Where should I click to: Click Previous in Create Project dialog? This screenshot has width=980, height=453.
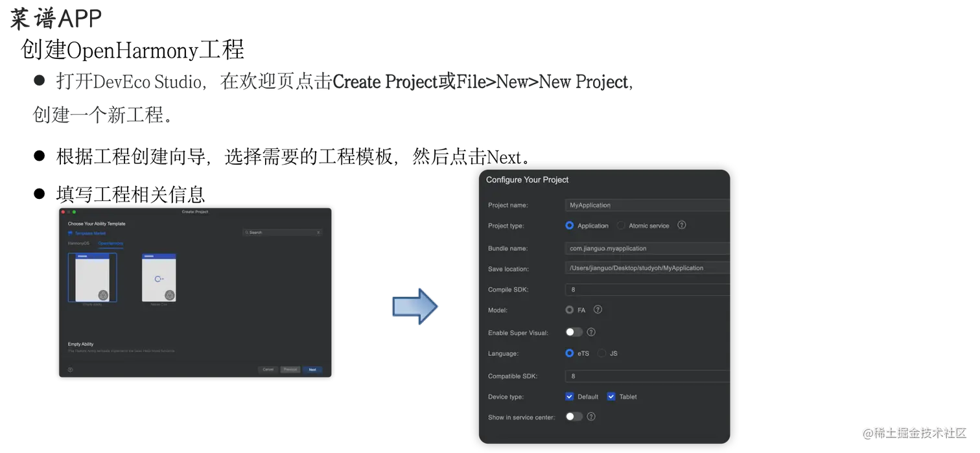290,369
